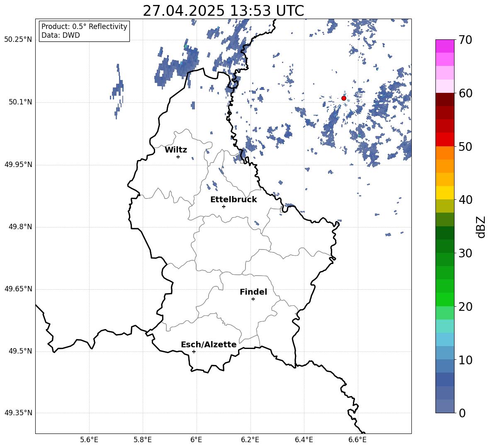This screenshot has width=491, height=448.
Task: Click the 6.2°E longitude label
Action: click(250, 440)
